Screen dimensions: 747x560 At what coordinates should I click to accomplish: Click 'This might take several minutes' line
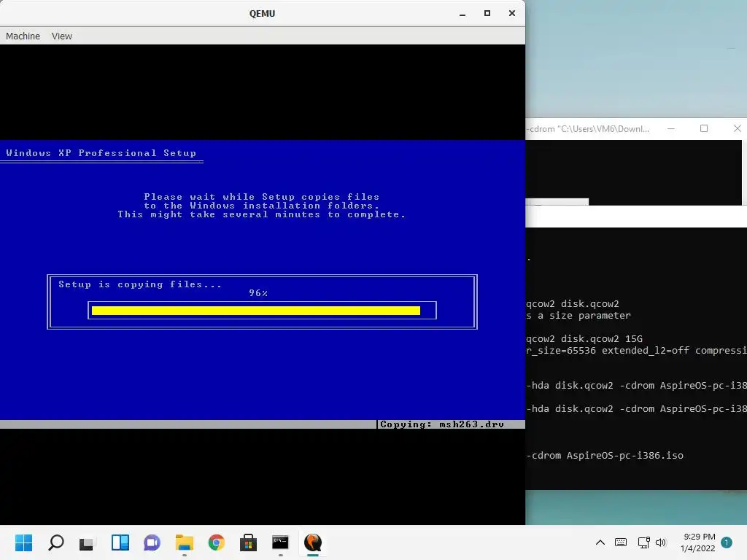click(x=262, y=215)
